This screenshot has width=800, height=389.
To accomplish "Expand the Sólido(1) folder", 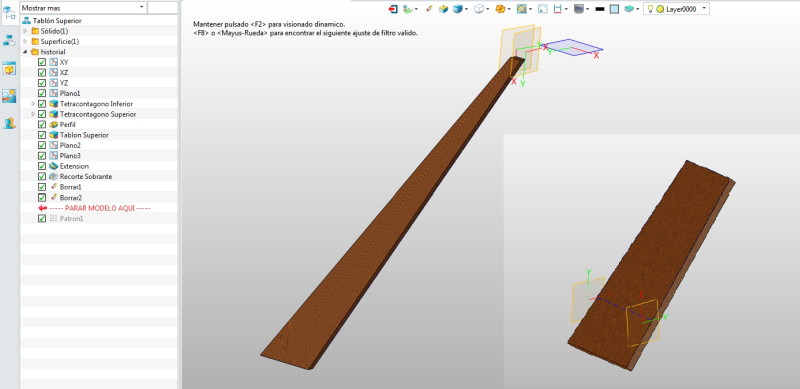I will click(25, 31).
